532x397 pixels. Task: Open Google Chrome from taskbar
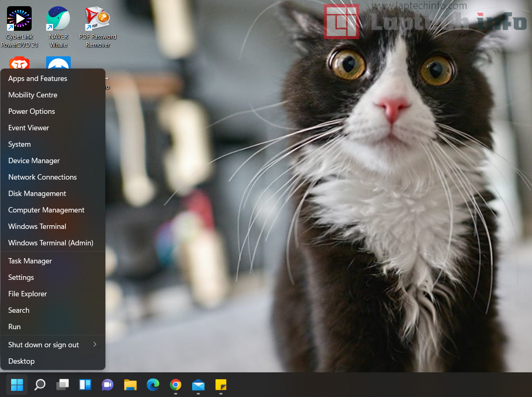pyautogui.click(x=176, y=385)
